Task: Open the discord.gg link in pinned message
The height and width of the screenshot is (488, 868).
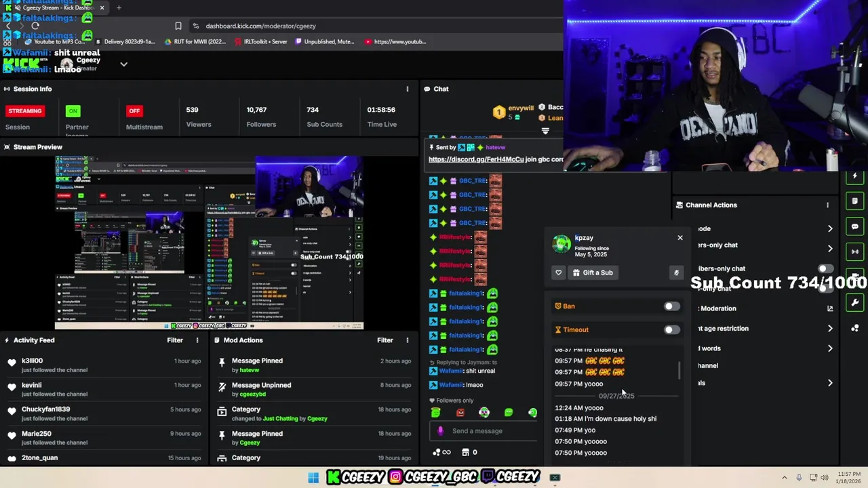Action: click(x=476, y=159)
